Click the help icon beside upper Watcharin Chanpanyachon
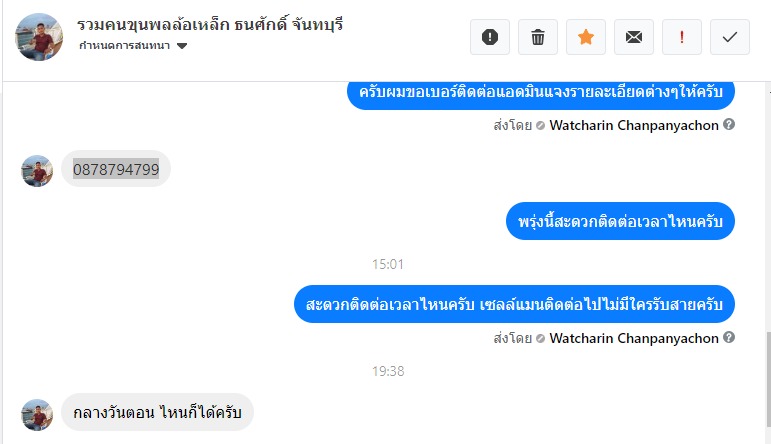This screenshot has height=444, width=771. click(x=729, y=124)
